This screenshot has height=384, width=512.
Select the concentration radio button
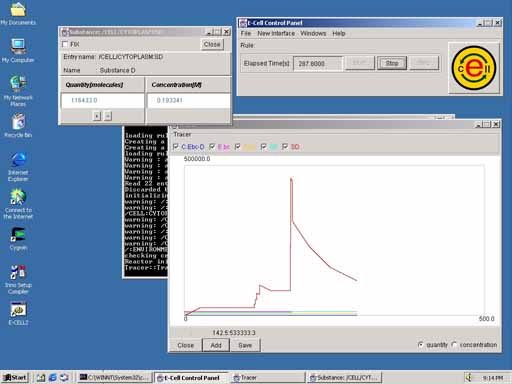click(454, 345)
